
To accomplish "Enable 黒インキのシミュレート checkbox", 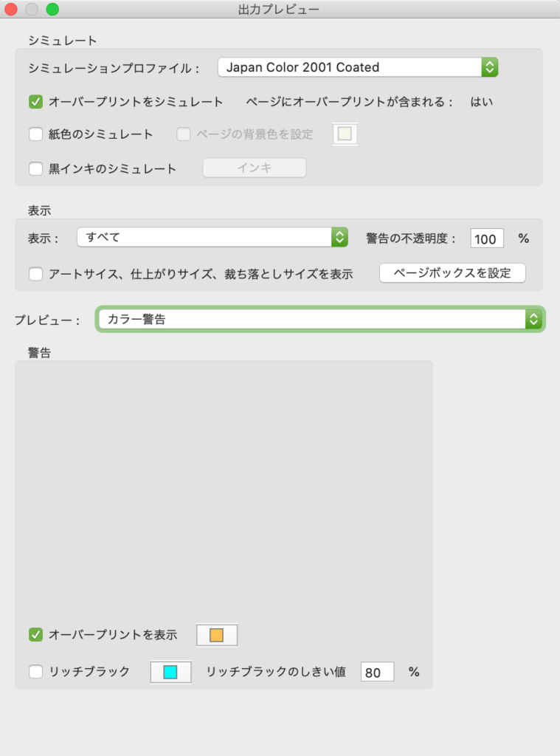I will click(x=35, y=168).
